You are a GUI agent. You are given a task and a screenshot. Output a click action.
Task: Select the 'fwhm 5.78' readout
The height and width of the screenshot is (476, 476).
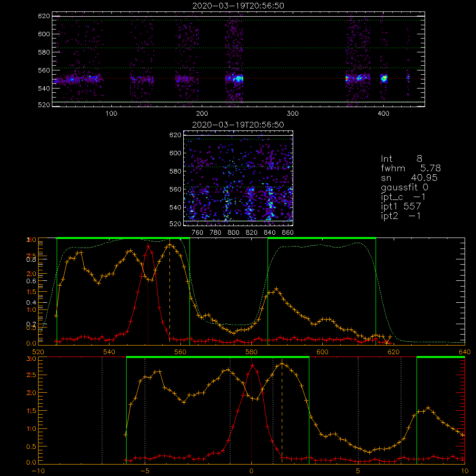[x=411, y=168]
